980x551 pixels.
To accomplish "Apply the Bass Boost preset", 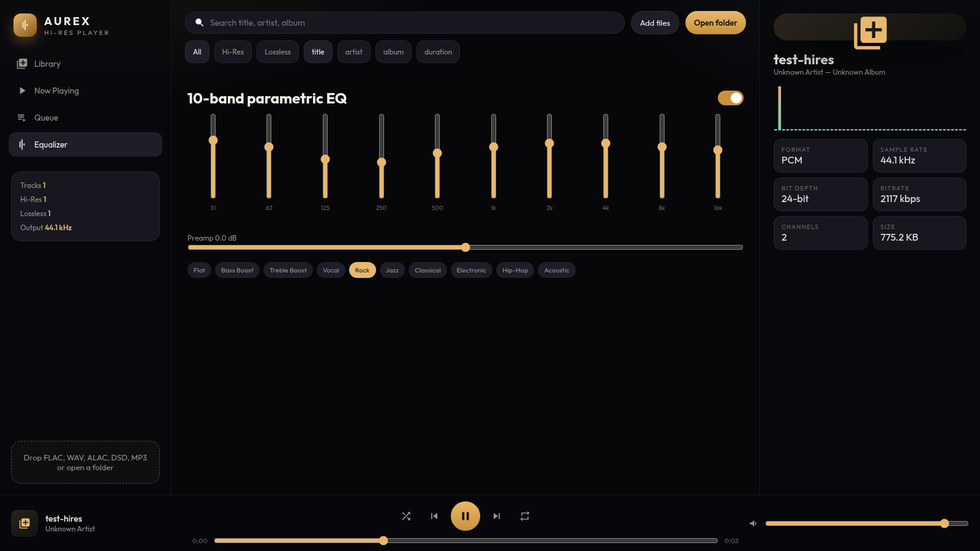I will pyautogui.click(x=237, y=270).
